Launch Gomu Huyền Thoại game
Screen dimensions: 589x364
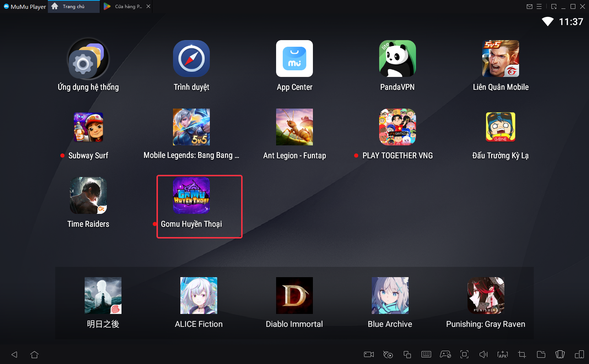191,196
